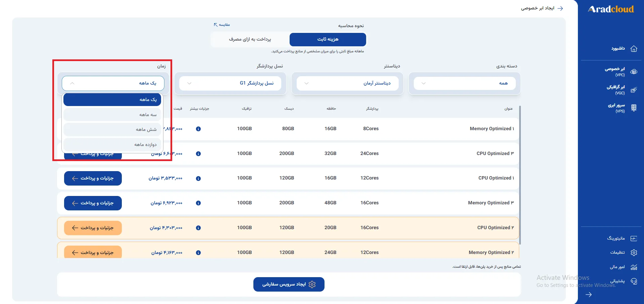
Task: Select the سه ماهه option
Action: (x=112, y=115)
